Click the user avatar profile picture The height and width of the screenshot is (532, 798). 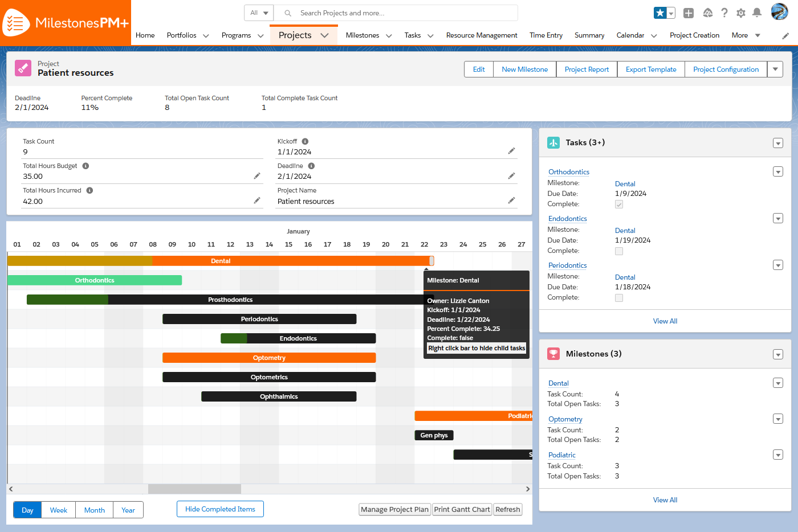(779, 11)
